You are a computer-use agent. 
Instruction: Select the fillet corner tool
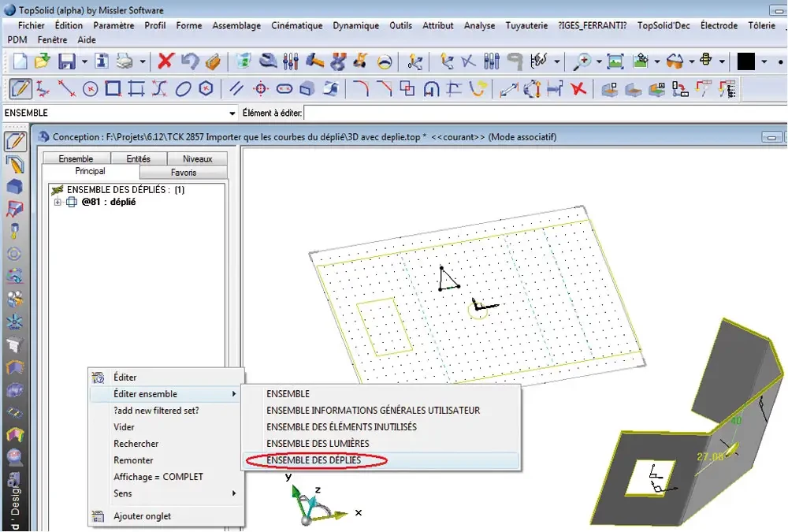click(360, 89)
